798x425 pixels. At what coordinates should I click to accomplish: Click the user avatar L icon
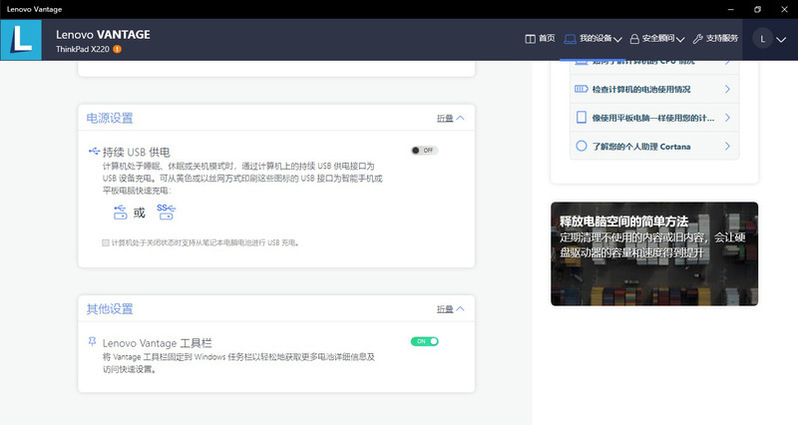(x=762, y=39)
